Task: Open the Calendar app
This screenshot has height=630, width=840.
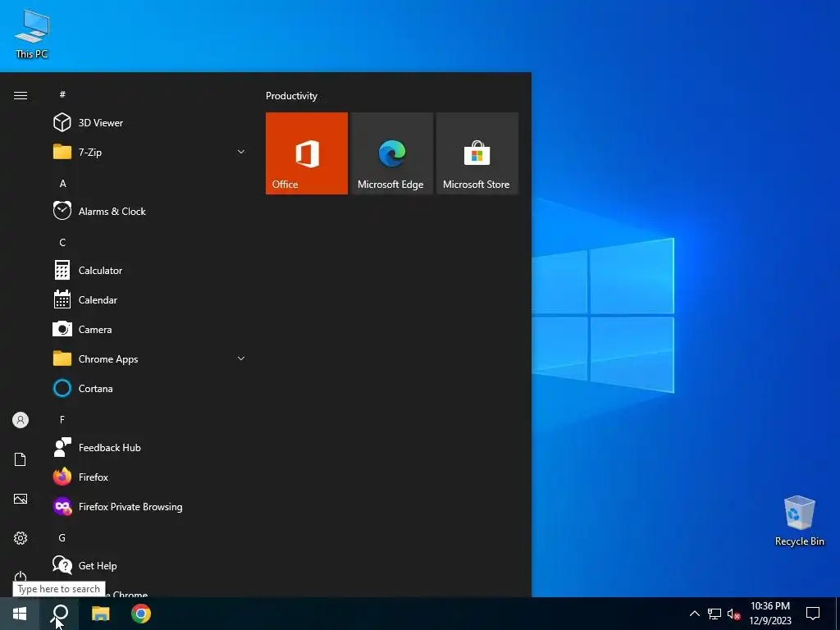Action: (150, 300)
